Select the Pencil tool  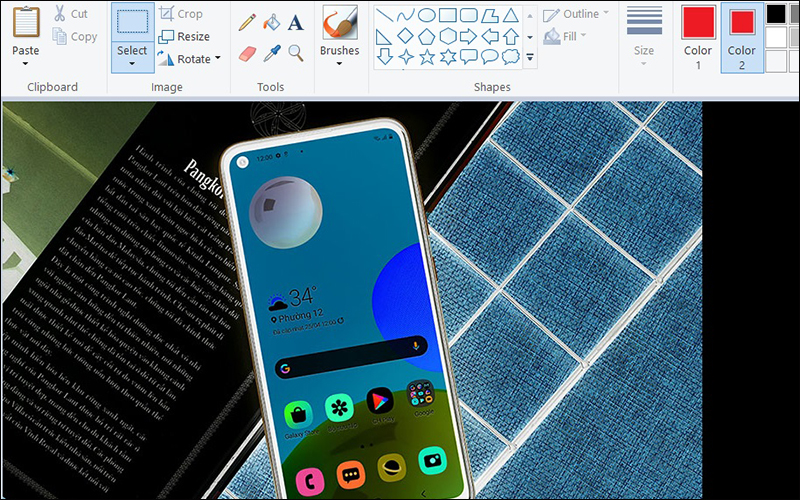point(246,22)
